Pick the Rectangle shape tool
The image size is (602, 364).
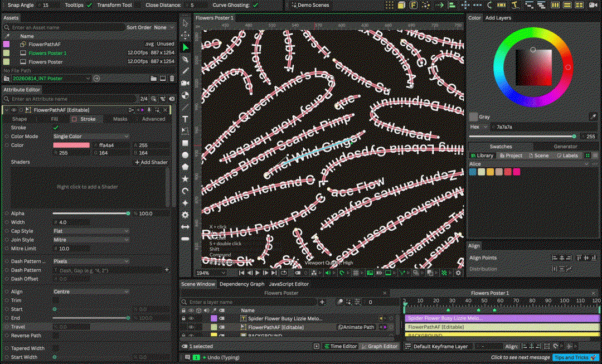click(186, 143)
